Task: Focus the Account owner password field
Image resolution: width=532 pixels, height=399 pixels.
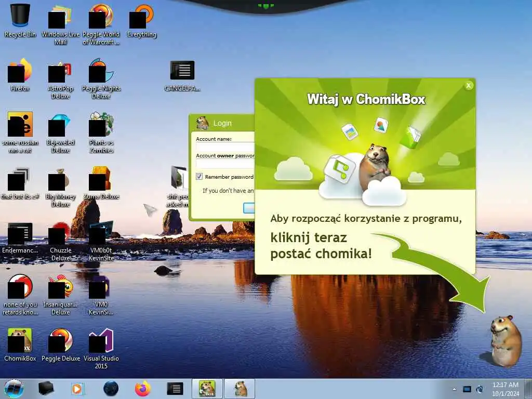Action: pyautogui.click(x=225, y=164)
